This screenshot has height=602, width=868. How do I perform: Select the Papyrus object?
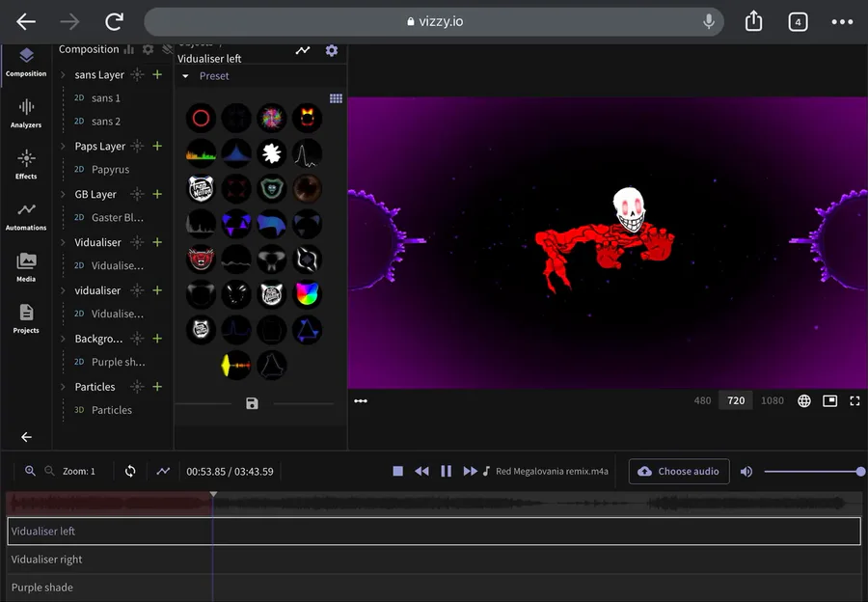coord(110,170)
